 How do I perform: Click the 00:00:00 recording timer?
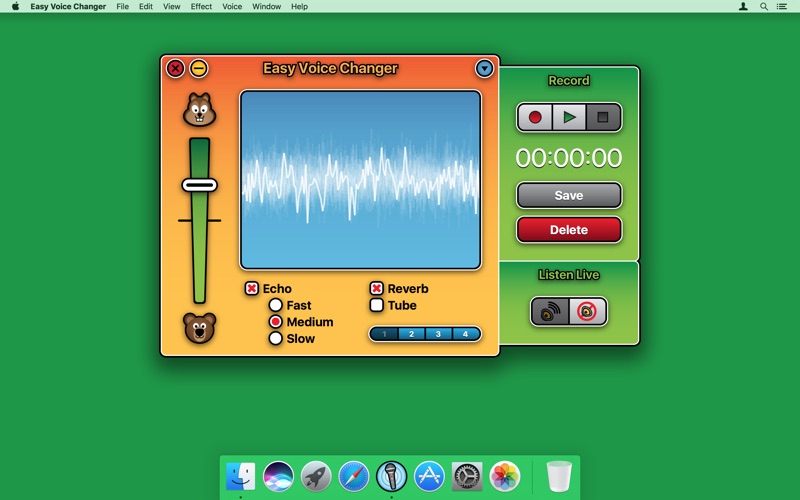click(x=569, y=158)
